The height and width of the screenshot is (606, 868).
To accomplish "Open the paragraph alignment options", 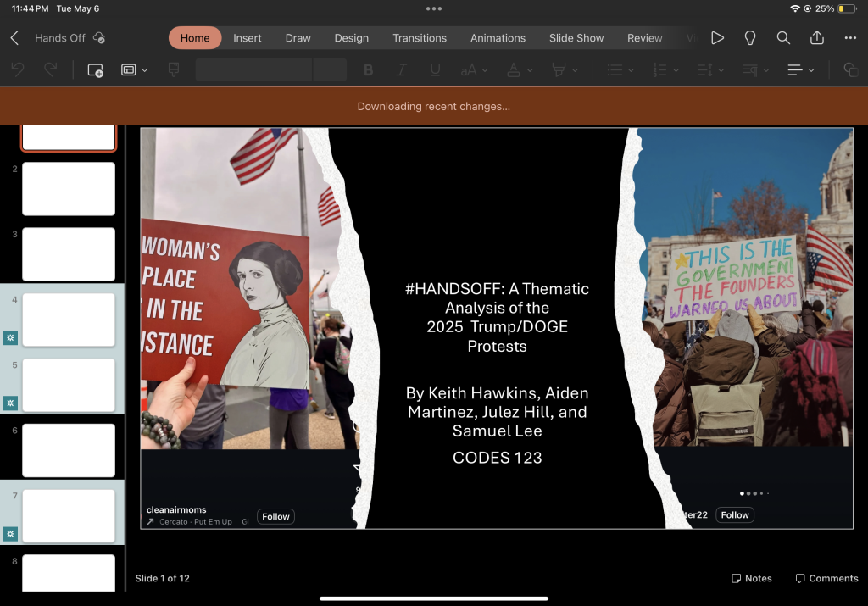I will pos(800,69).
